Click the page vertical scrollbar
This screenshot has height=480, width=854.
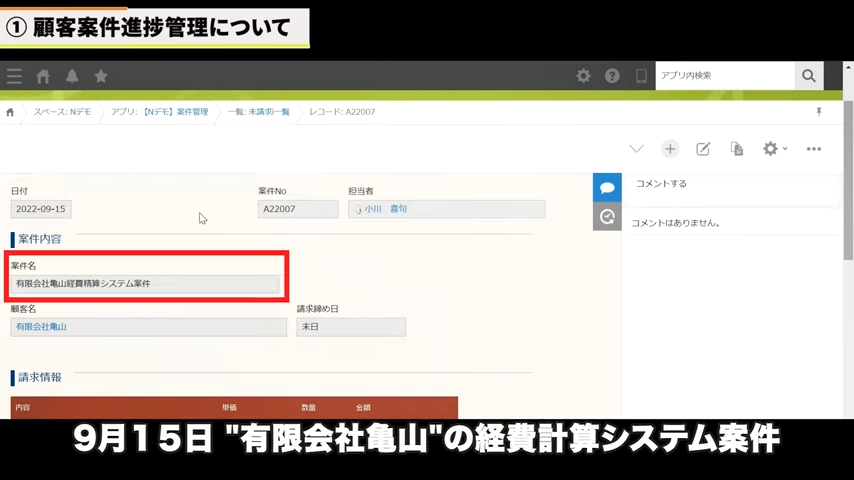(848, 180)
